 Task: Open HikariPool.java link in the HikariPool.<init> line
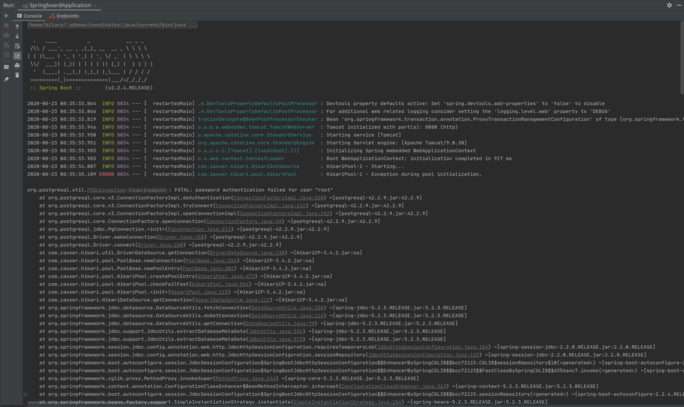(199, 292)
